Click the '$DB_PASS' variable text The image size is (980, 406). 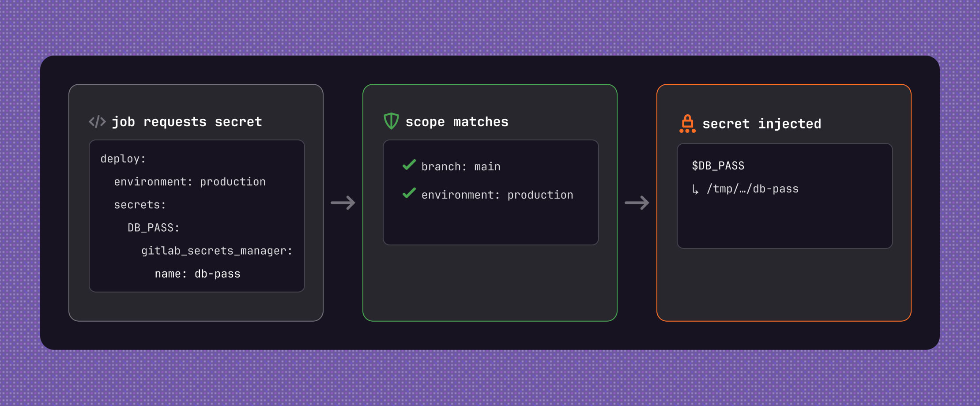coord(718,165)
